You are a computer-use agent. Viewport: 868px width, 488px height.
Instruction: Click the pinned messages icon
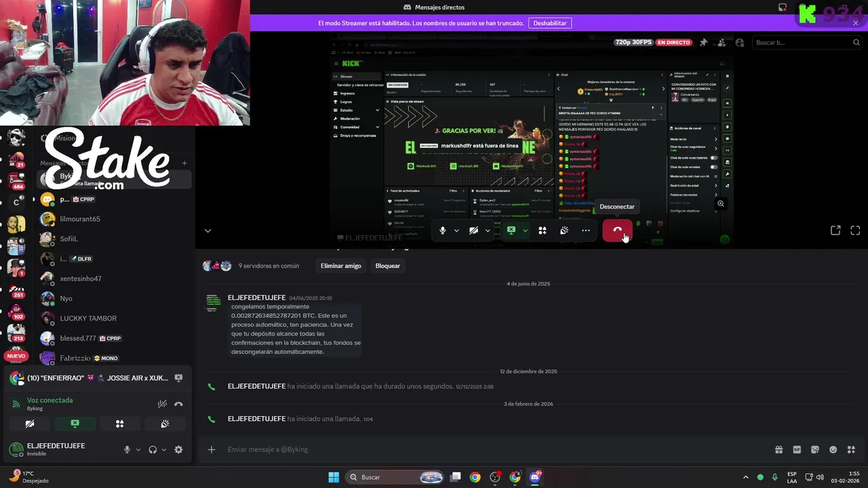pos(703,42)
